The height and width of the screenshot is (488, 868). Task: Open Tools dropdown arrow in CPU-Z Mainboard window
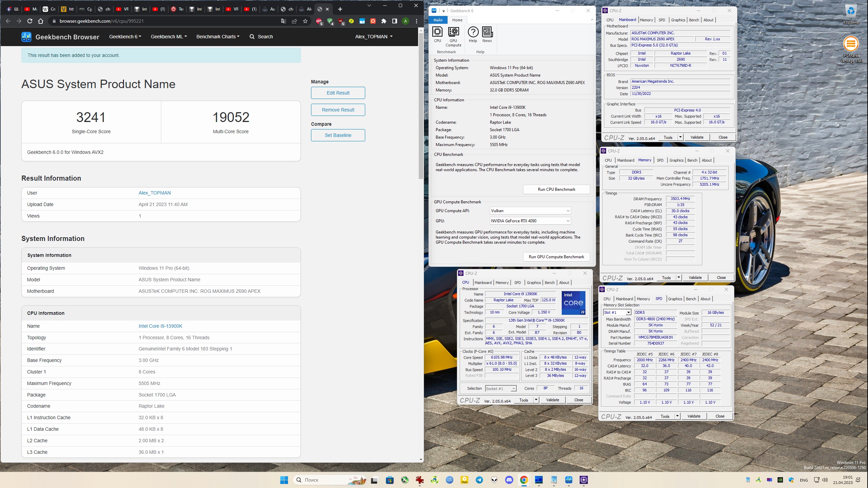pyautogui.click(x=680, y=137)
